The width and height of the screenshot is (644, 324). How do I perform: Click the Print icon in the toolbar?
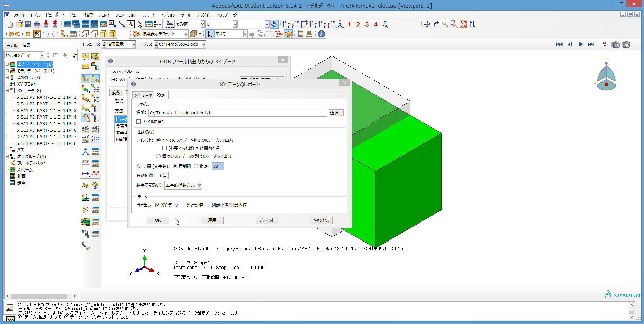pyautogui.click(x=37, y=24)
